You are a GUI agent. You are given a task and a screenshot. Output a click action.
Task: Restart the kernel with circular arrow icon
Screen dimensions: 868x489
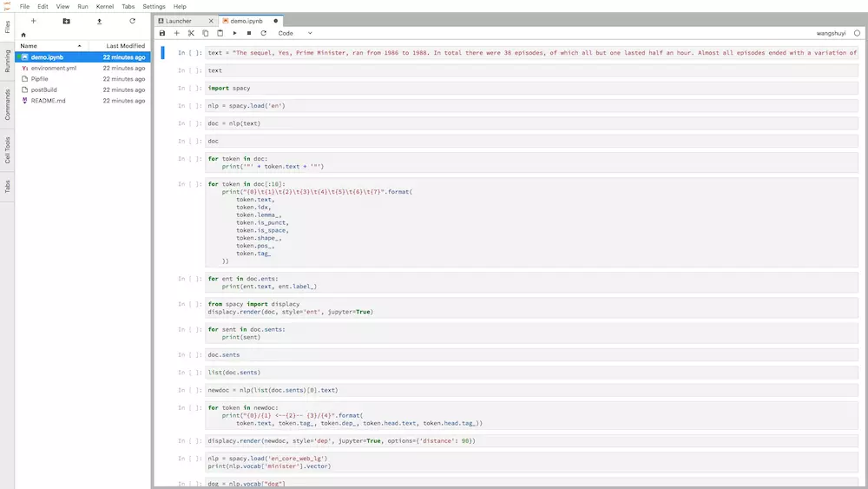[x=264, y=33]
